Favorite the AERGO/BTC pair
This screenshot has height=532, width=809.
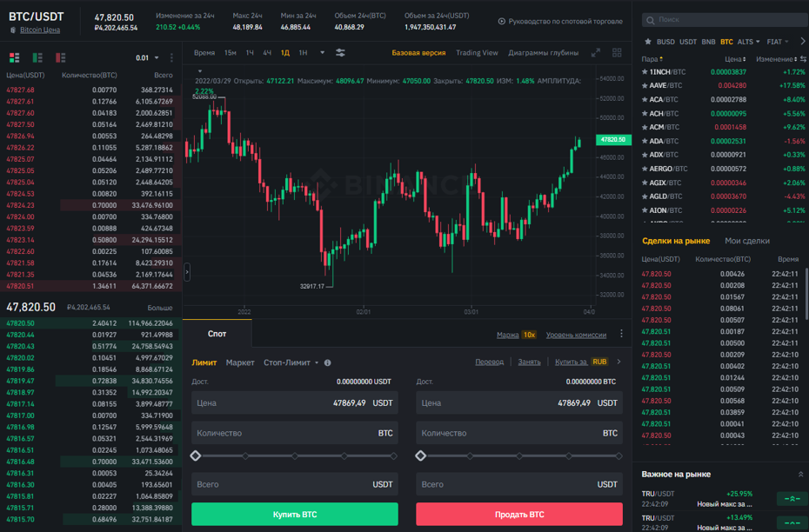(645, 169)
